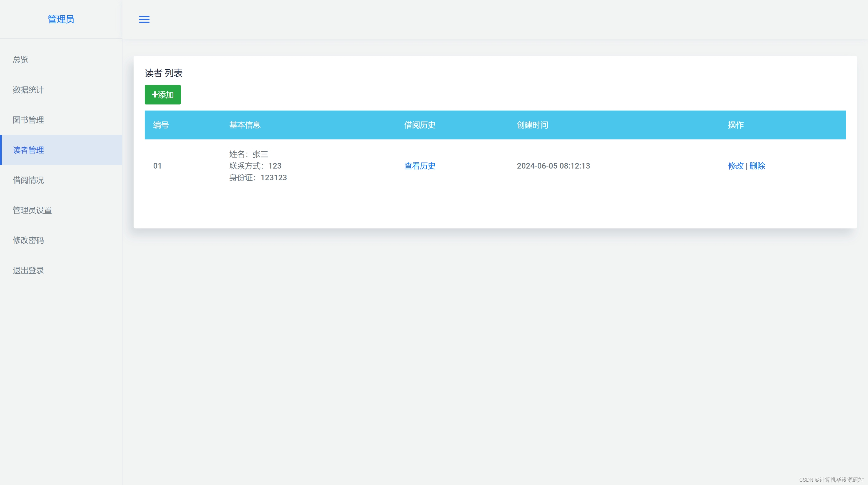868x485 pixels.
Task: Open 总览 in the sidebar
Action: 21,60
